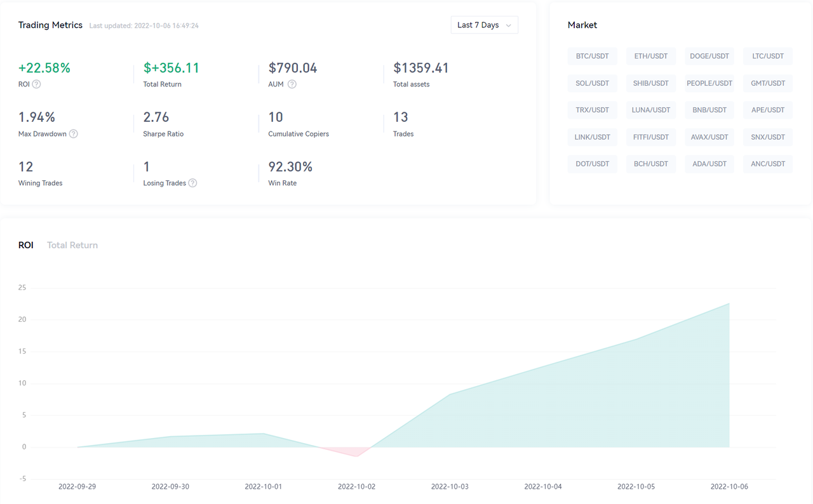Click the 2022-10-06 peak on the chart
The height and width of the screenshot is (504, 813).
[729, 304]
